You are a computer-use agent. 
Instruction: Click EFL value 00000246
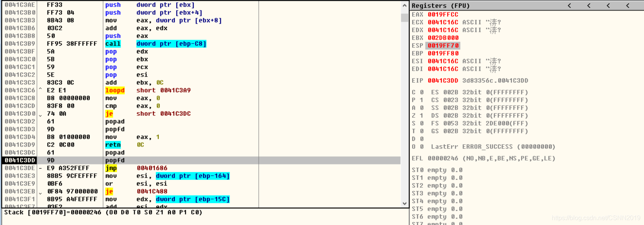pos(443,158)
